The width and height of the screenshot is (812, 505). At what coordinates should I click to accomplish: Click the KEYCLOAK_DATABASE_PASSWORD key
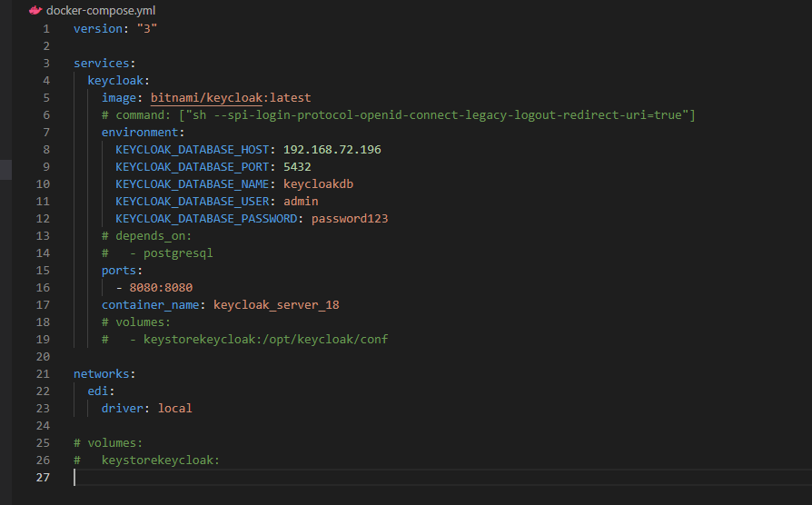point(206,219)
